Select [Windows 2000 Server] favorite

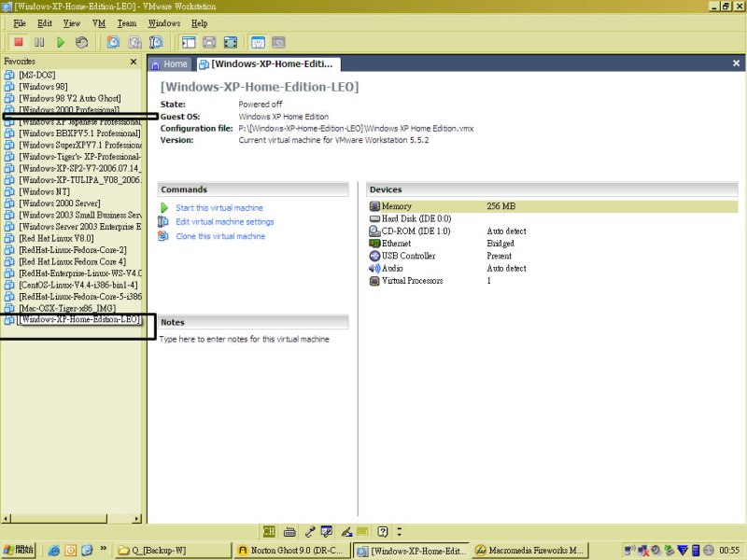pyautogui.click(x=60, y=203)
